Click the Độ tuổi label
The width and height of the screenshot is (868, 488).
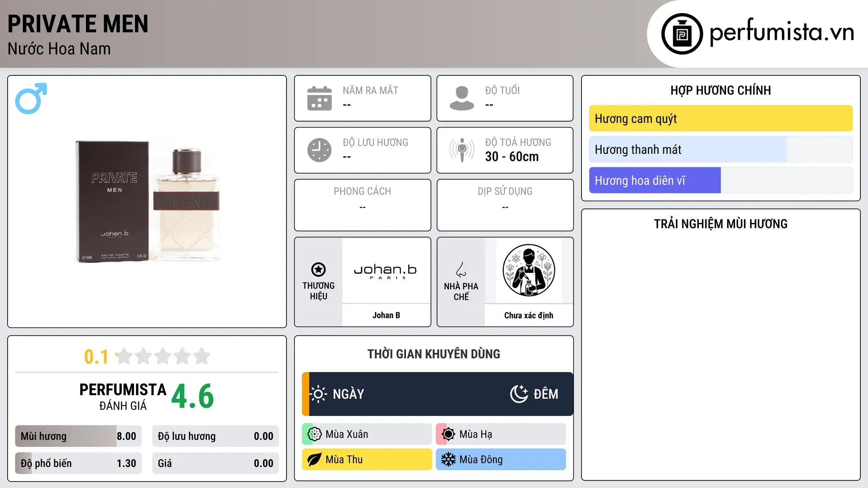[x=502, y=90]
